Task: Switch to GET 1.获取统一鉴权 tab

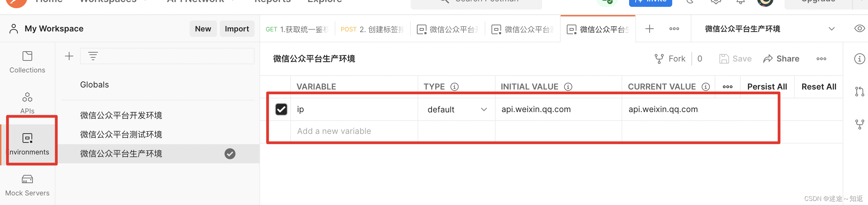Action: tap(297, 29)
